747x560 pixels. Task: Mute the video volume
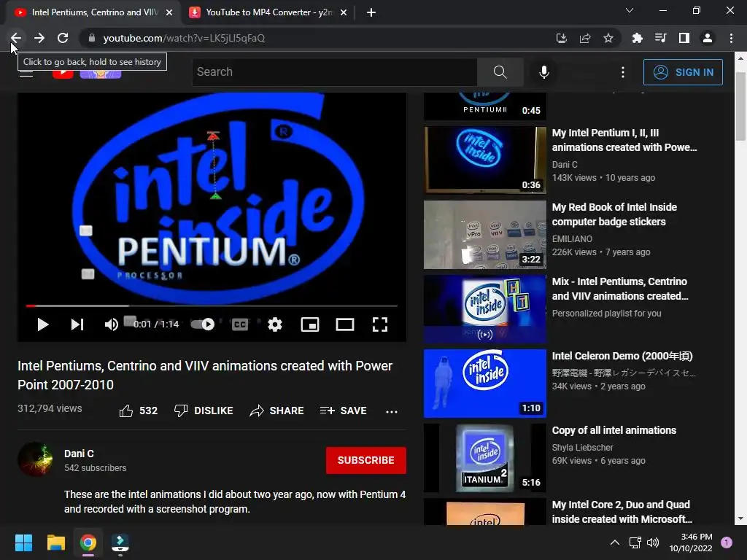112,324
